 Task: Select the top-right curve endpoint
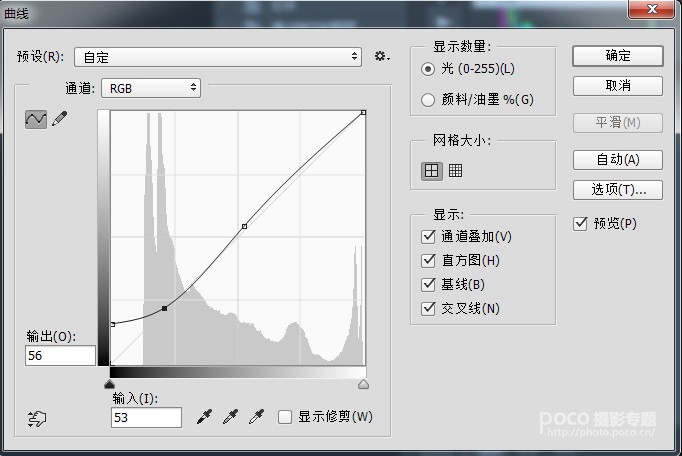pyautogui.click(x=363, y=113)
